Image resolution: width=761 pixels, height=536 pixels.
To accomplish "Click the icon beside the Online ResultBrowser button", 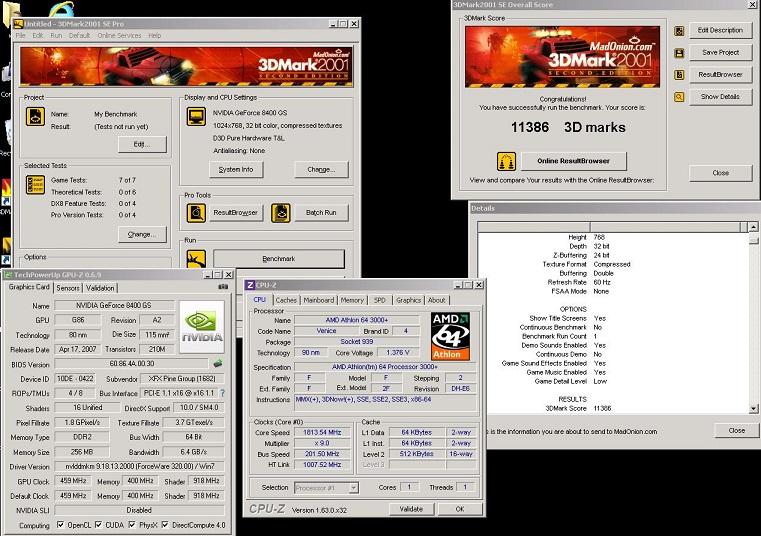I will [506, 161].
